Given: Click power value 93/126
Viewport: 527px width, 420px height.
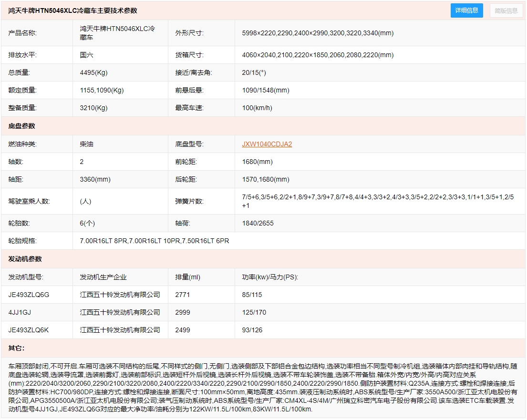Looking at the screenshot, I should coord(252,330).
